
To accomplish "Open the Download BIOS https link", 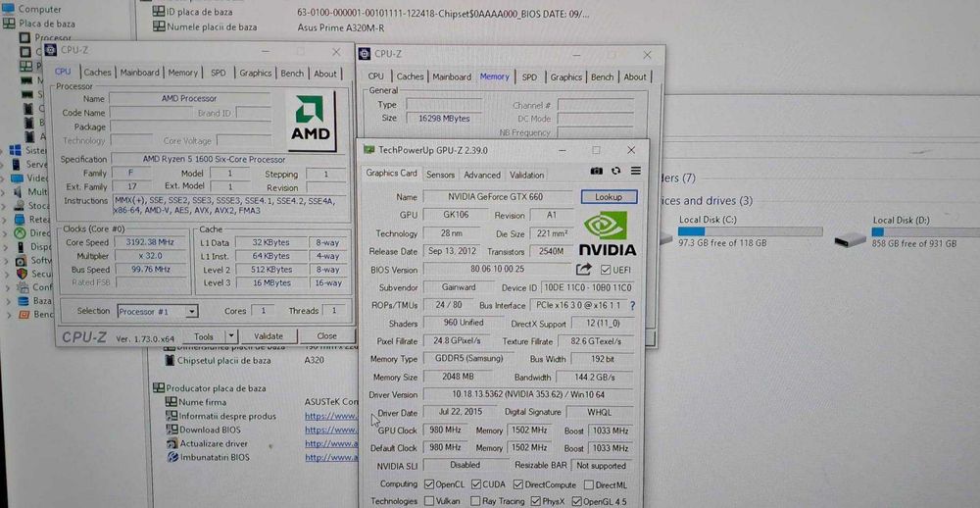I will tap(331, 430).
